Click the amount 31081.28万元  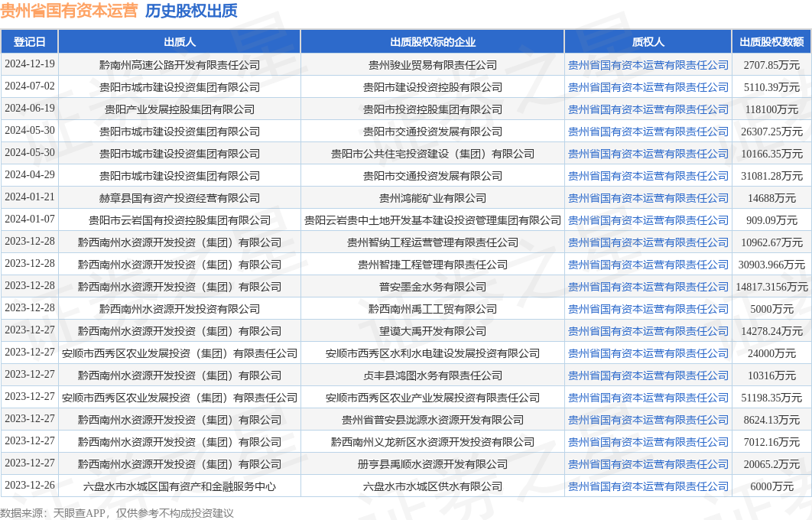click(771, 176)
